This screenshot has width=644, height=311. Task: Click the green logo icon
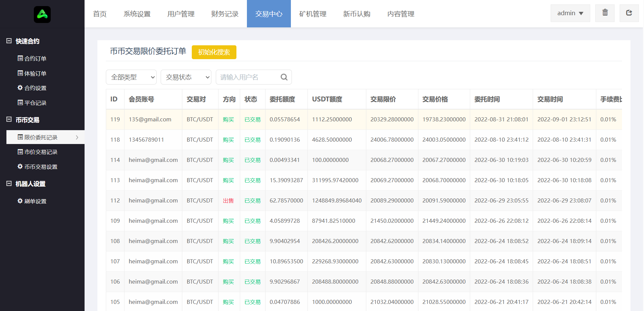point(42,15)
